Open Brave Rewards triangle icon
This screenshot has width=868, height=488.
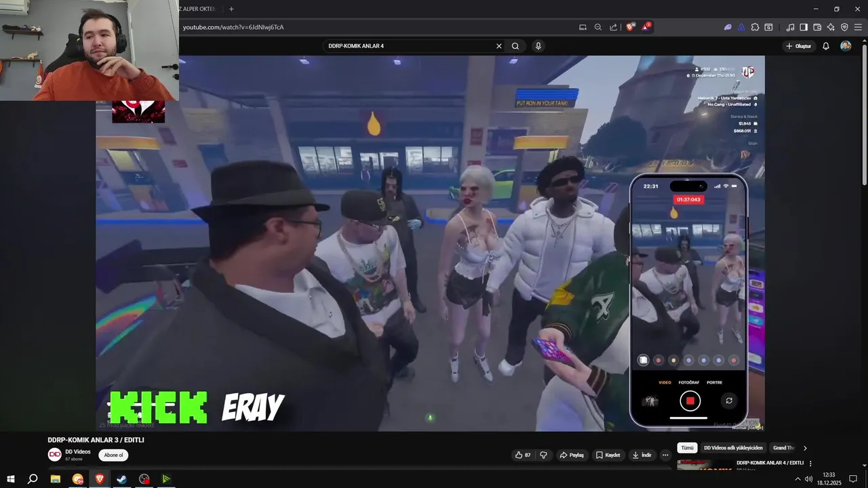point(646,27)
